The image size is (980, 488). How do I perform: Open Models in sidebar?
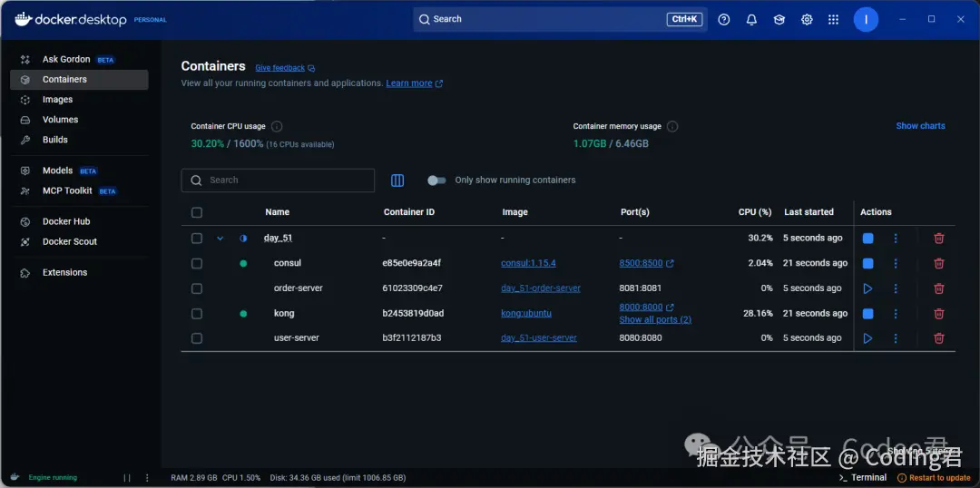pos(79,171)
